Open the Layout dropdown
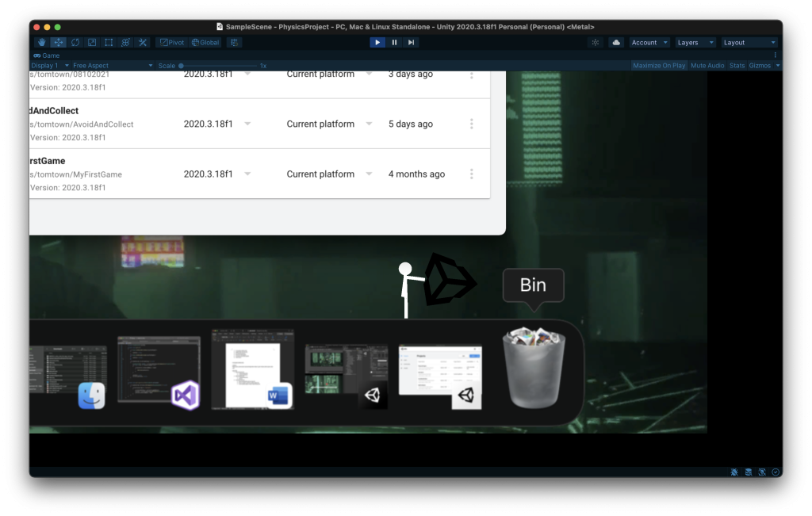Screen dimensions: 812x516 pos(749,43)
